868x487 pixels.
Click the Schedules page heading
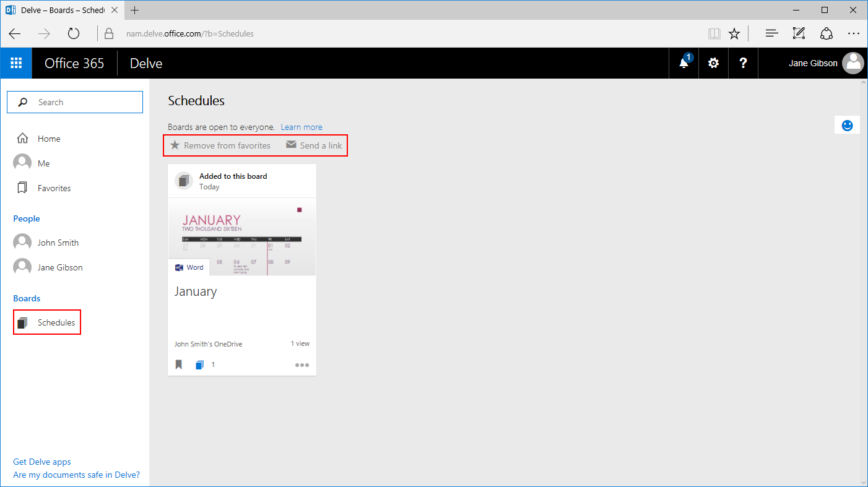(196, 100)
